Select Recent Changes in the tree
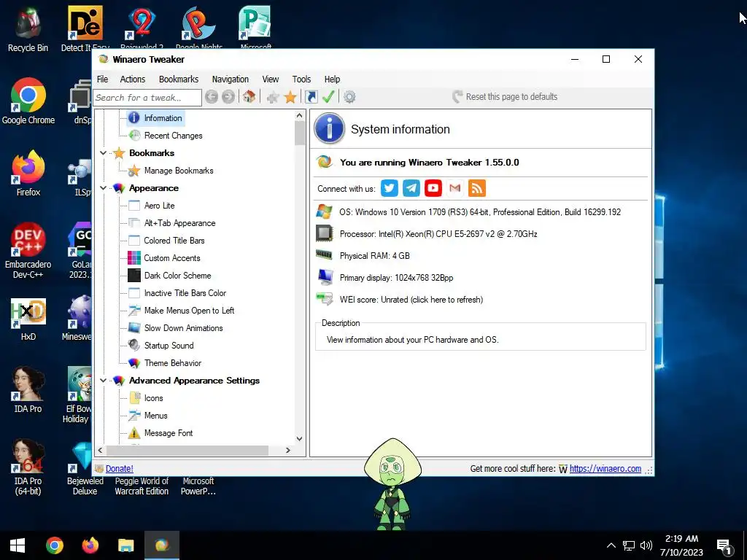The image size is (747, 560). point(173,136)
